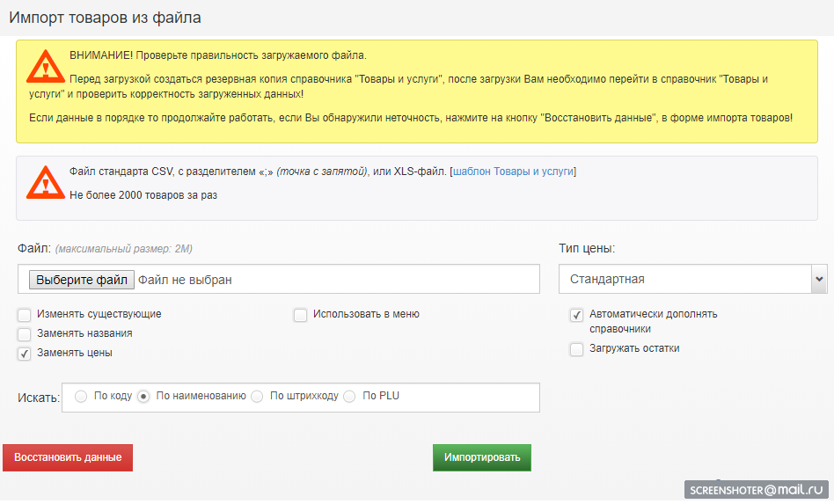Enable the 'Использовать в меню' checkbox
Image resolution: width=834 pixels, height=504 pixels.
pos(300,314)
